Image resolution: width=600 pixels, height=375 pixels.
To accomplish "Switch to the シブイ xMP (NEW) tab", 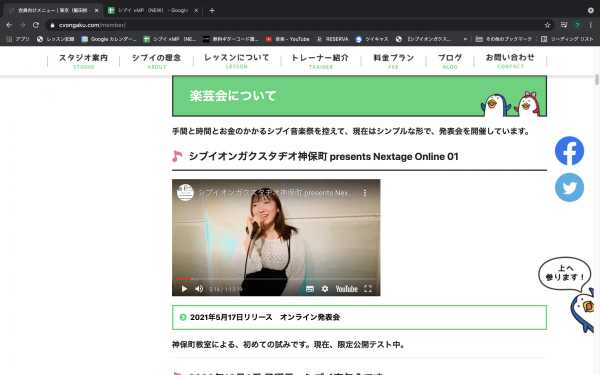I will tap(153, 10).
